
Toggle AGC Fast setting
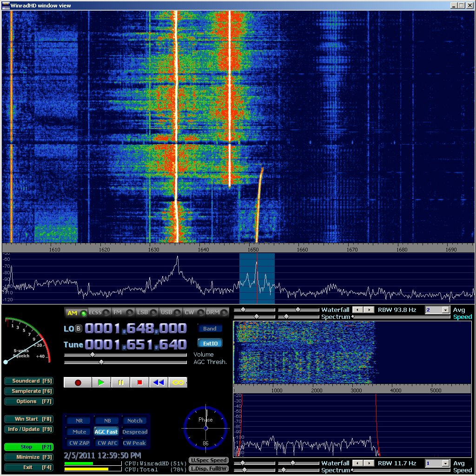106,432
